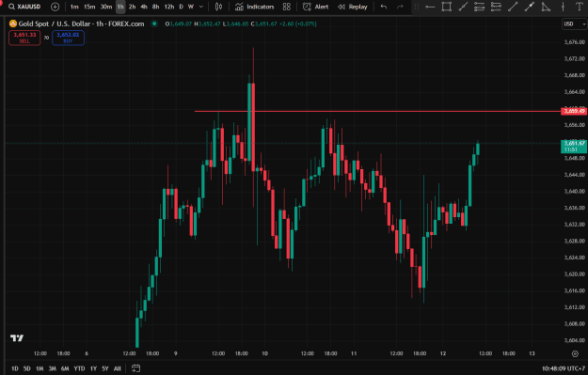Open the USD currency dropdown
This screenshot has width=588, height=375.
[x=574, y=24]
